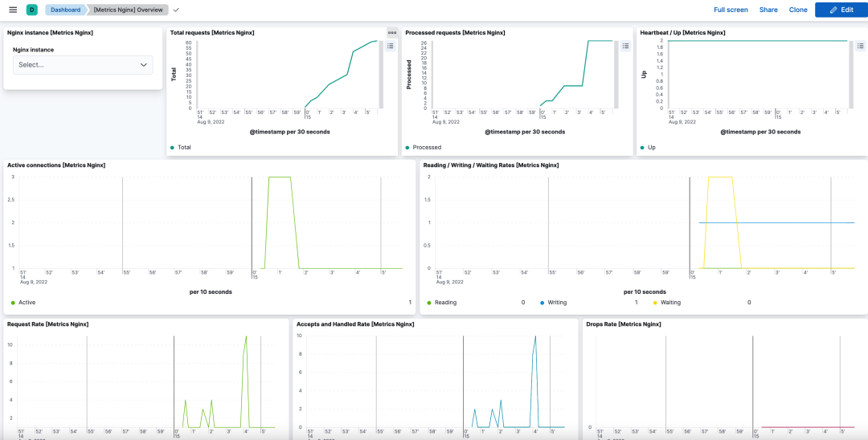Click the pencil icon in Edit button
Image resolution: width=868 pixels, height=440 pixels.
coord(833,10)
